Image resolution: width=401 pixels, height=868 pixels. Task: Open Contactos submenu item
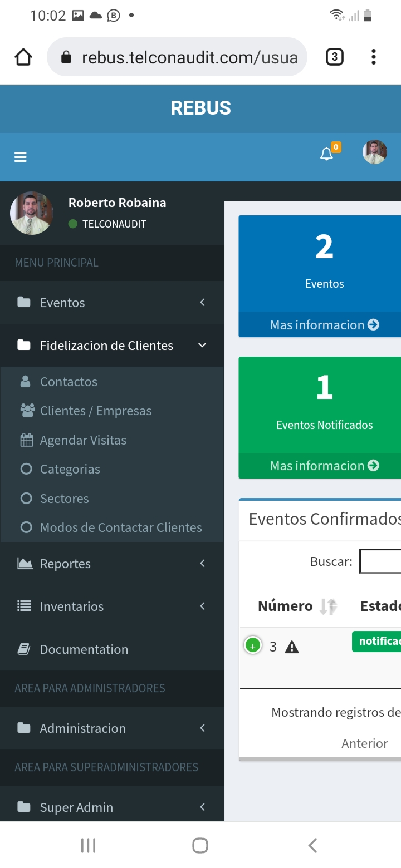(113, 382)
